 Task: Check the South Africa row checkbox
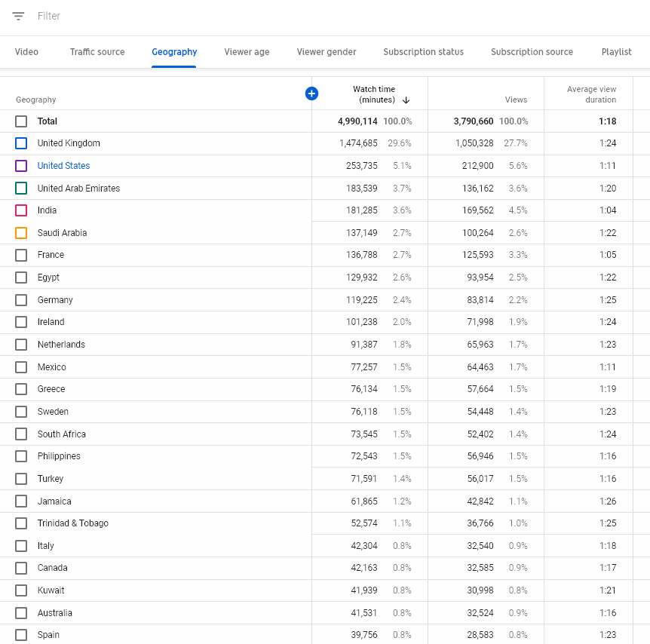point(21,434)
